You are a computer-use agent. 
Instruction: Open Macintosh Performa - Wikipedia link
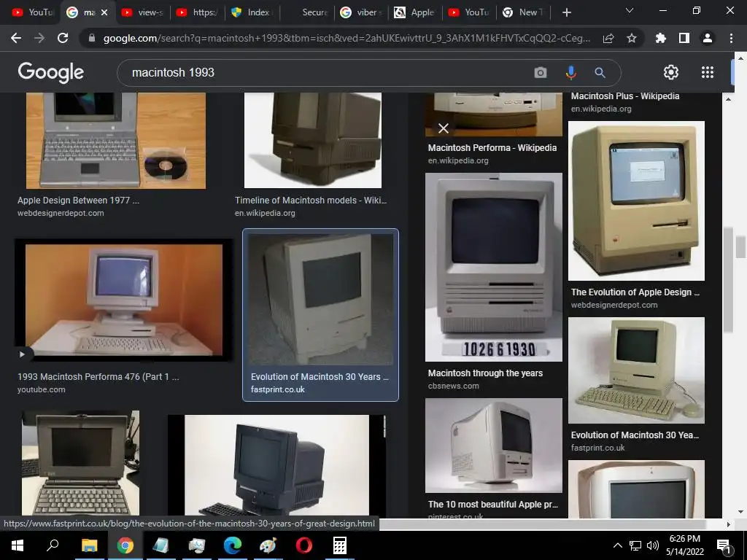pyautogui.click(x=492, y=147)
